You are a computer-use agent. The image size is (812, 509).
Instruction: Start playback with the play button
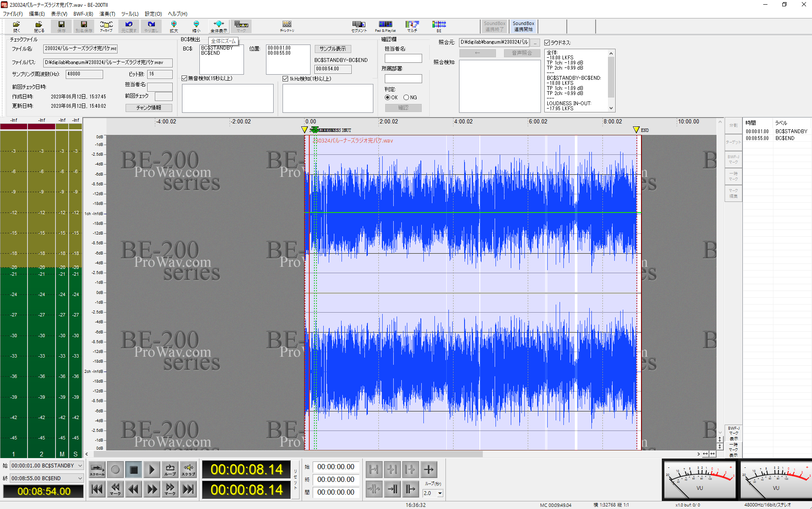(152, 470)
